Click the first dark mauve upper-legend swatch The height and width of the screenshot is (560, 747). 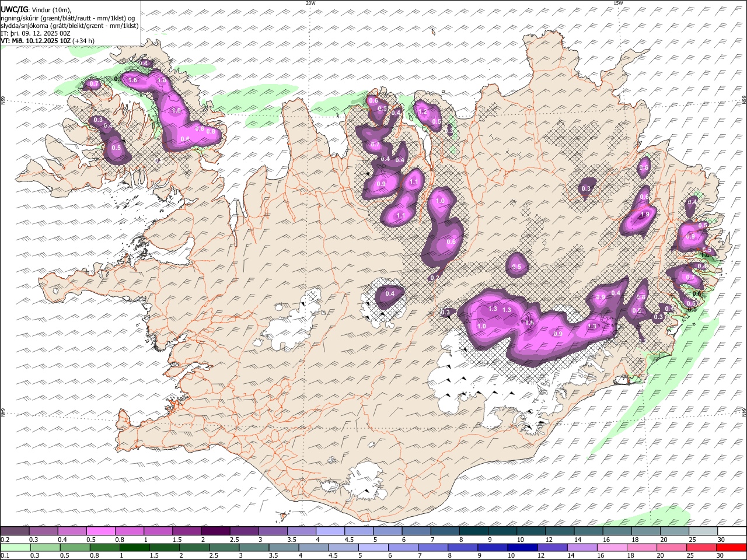15,531
